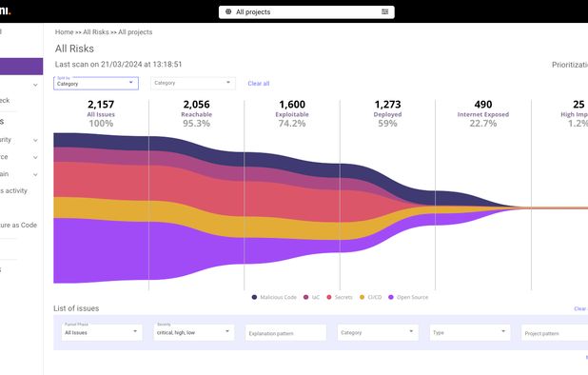Screen dimensions: 588x375
Task: Toggle the Open Source legend entry
Action: coord(408,297)
